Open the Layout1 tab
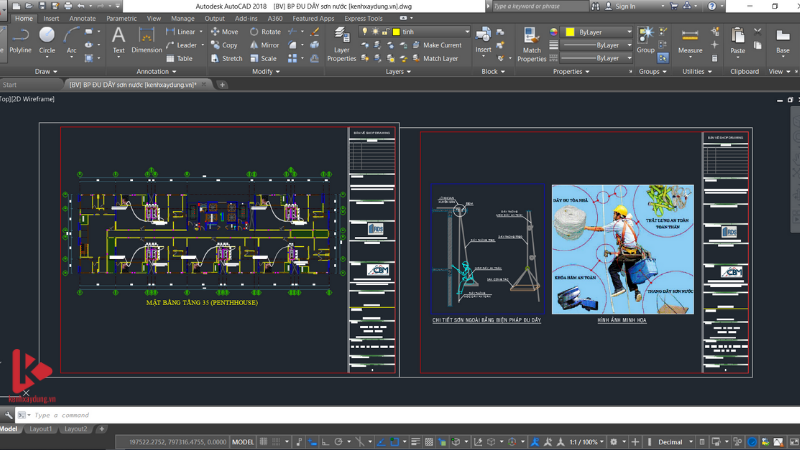The image size is (800, 450). (x=39, y=429)
